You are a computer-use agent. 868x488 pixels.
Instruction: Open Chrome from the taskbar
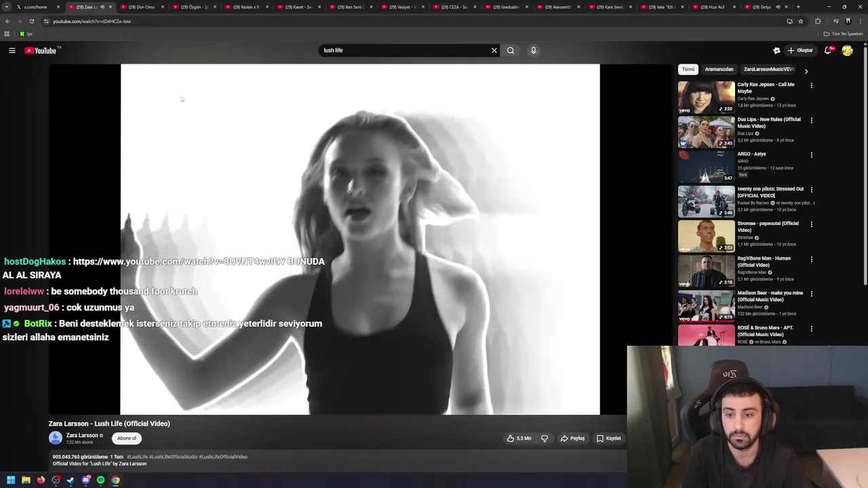115,480
